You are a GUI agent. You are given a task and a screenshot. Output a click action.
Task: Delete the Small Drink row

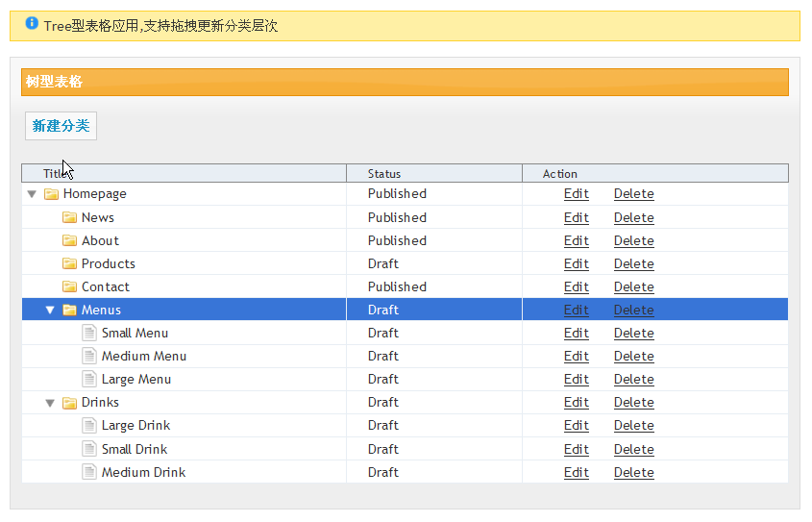coord(634,449)
